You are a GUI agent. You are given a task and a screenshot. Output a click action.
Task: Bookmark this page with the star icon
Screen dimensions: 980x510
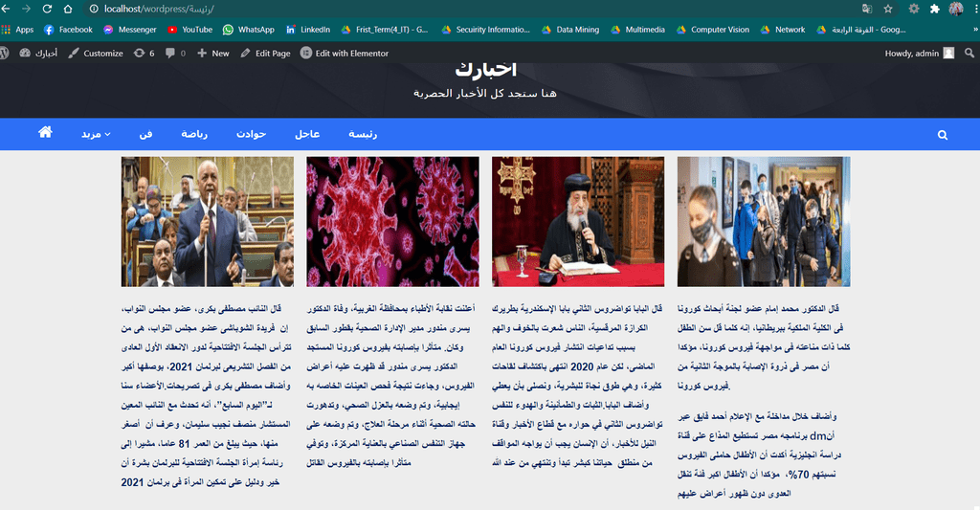click(x=888, y=9)
